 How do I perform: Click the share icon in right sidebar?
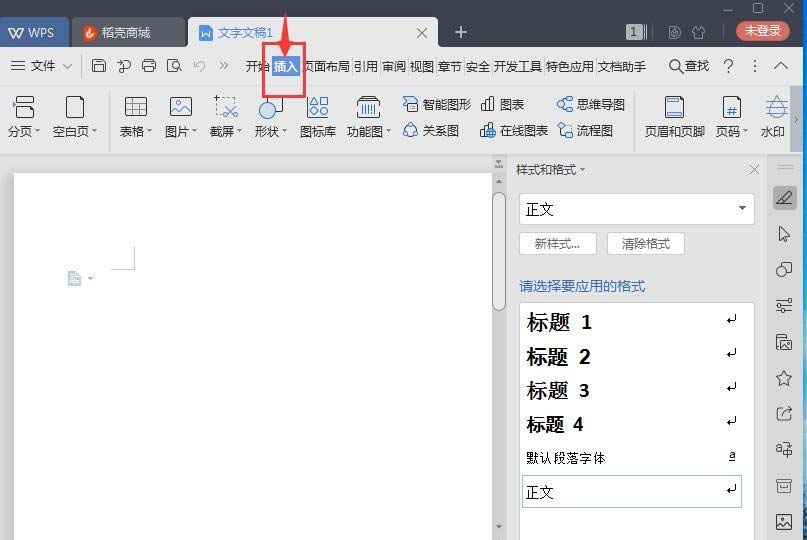tap(784, 413)
